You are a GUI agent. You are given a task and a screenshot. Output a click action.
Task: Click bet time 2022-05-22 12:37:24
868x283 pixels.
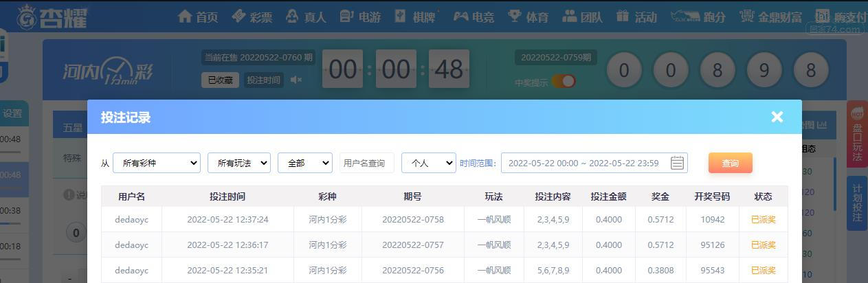(x=227, y=220)
